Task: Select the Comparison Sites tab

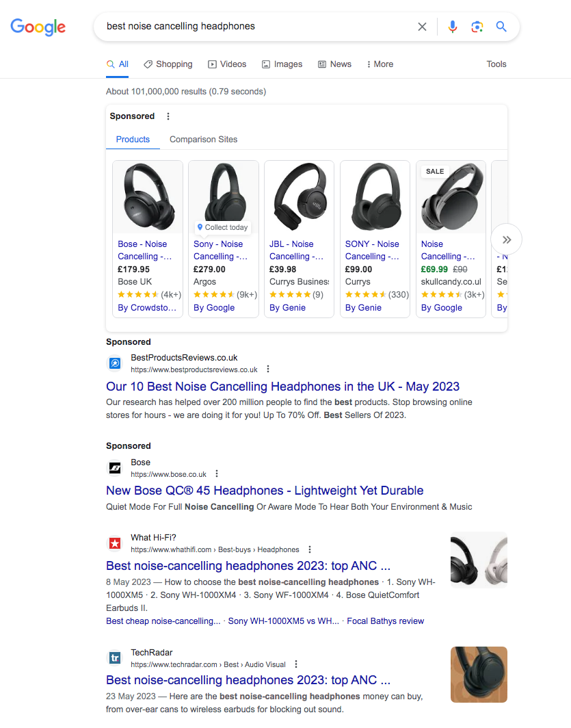Action: pos(203,140)
